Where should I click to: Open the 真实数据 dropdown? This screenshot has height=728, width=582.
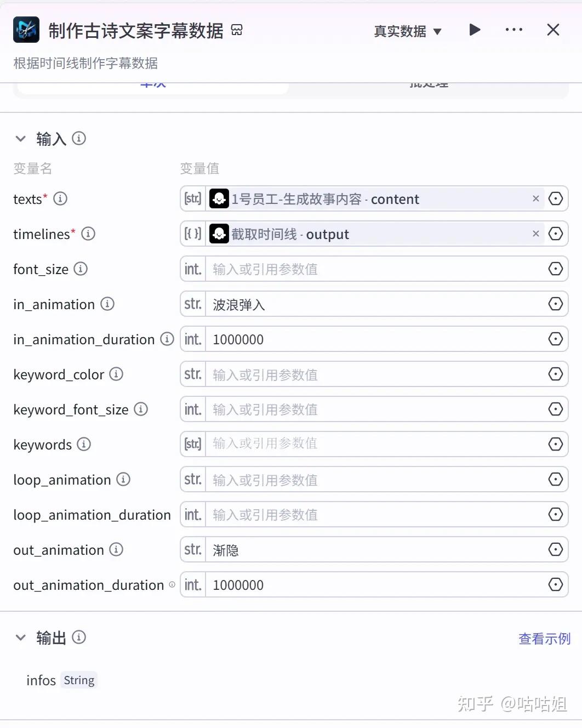pyautogui.click(x=407, y=31)
